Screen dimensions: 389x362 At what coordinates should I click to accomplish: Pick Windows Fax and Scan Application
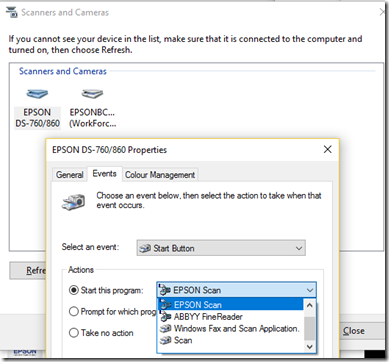(x=230, y=329)
